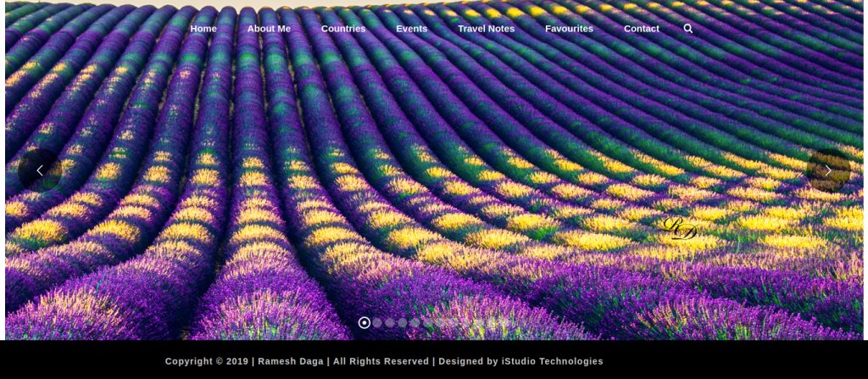Go to previous slide arrow

click(x=40, y=170)
